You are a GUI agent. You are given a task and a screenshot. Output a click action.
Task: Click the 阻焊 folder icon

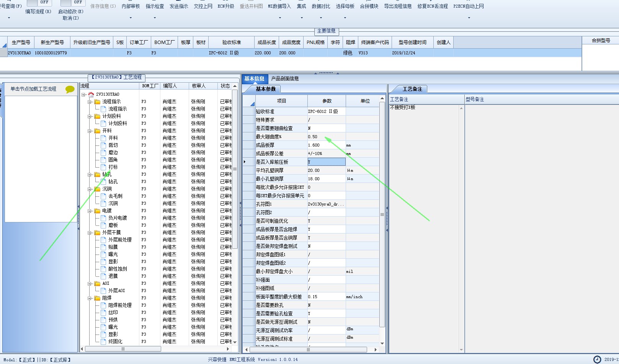(97, 298)
